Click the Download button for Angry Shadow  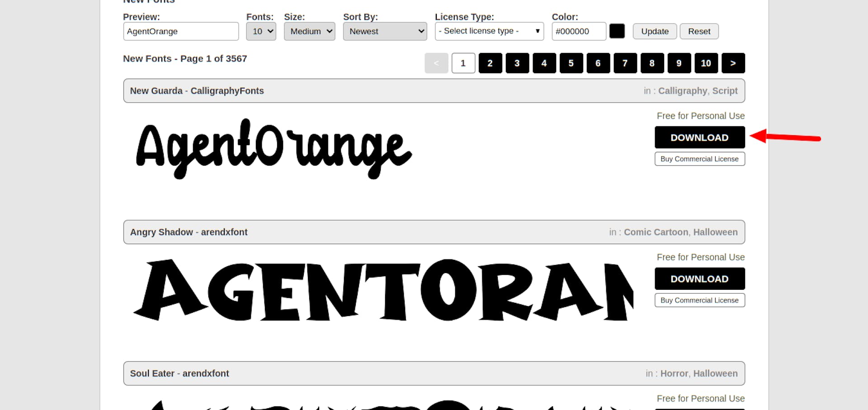(x=699, y=278)
